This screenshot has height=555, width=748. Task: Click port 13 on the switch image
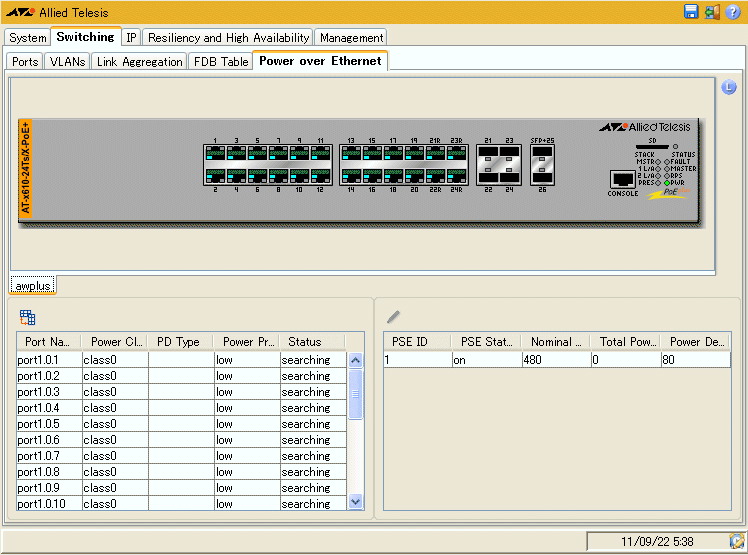click(x=351, y=154)
